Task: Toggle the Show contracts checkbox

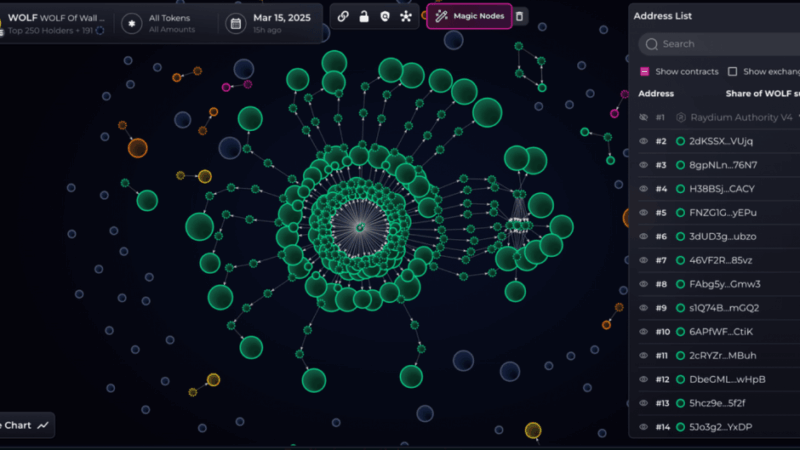Action: [644, 71]
